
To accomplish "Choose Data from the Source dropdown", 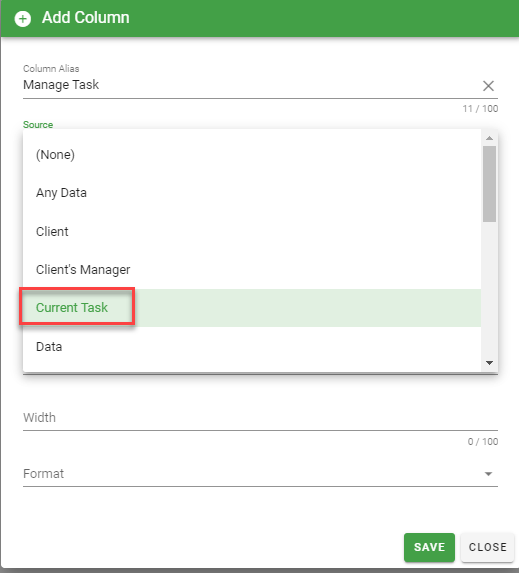I will [x=252, y=346].
